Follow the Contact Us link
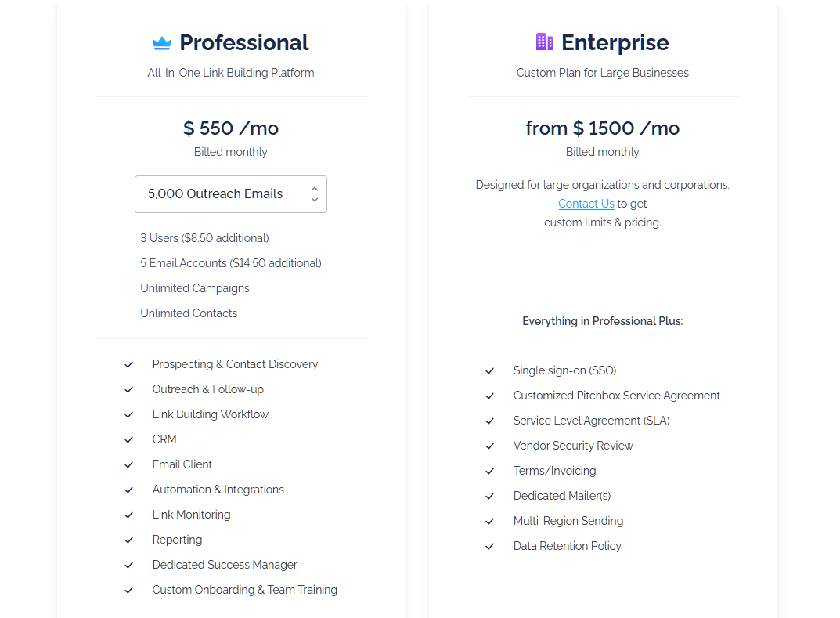This screenshot has height=618, width=840. point(586,204)
